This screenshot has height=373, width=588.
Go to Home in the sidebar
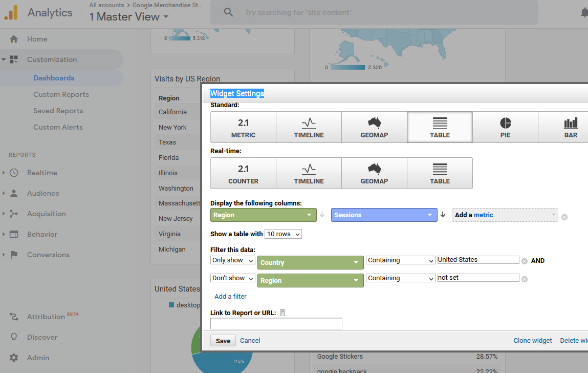point(37,39)
